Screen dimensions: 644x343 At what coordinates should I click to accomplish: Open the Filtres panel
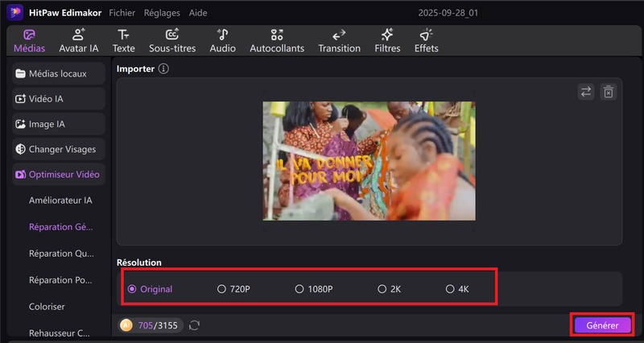coord(387,41)
